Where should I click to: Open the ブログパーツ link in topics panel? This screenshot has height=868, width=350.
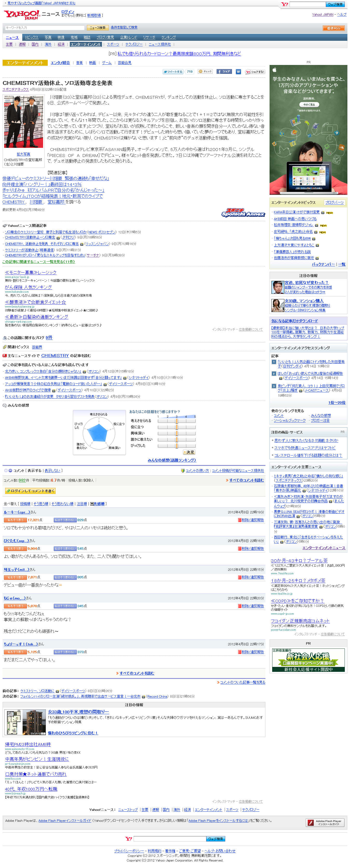334,202
